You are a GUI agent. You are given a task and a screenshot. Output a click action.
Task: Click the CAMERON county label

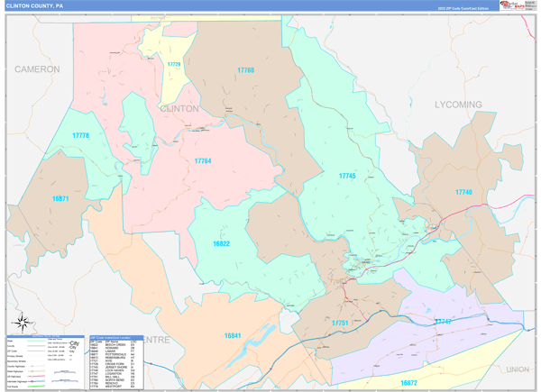pyautogui.click(x=36, y=68)
